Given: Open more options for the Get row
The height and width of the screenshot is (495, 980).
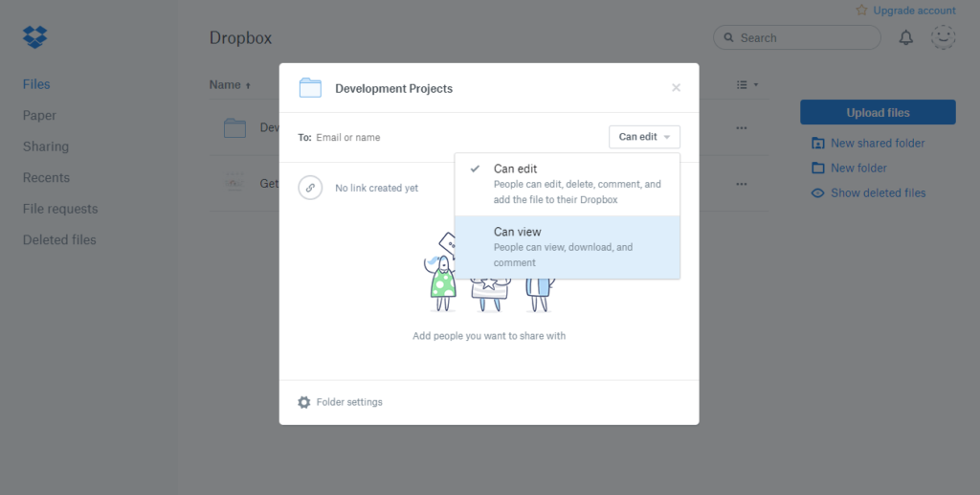Looking at the screenshot, I should click(x=742, y=185).
